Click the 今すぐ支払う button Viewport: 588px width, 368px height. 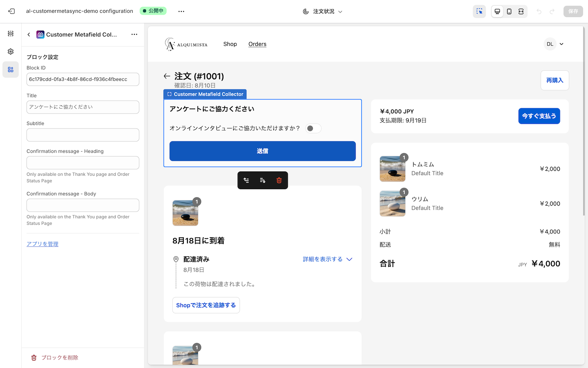[539, 116]
